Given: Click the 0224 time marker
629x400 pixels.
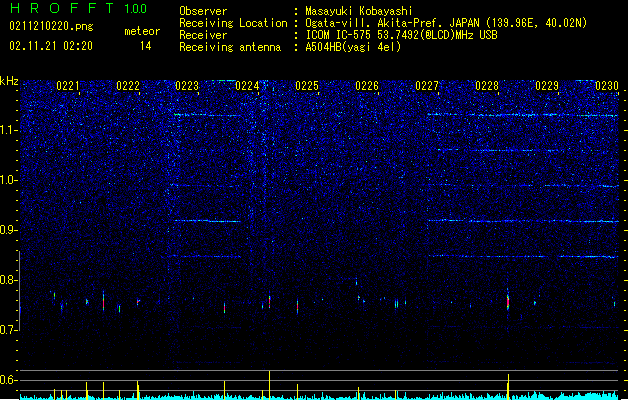Looking at the screenshot, I should coord(247,86).
